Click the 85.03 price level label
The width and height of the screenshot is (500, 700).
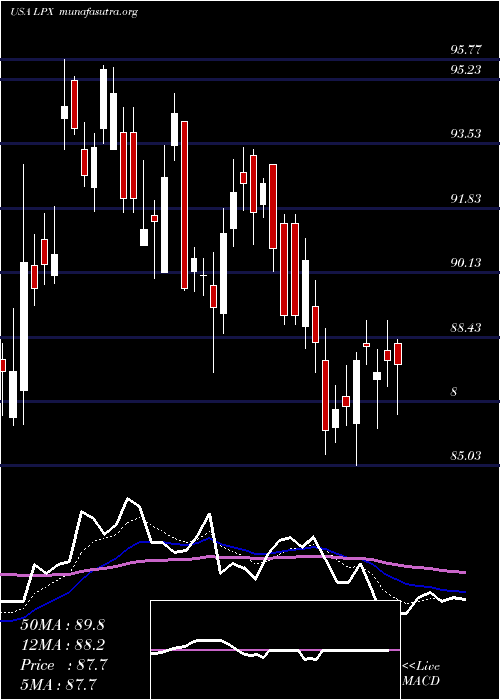pyautogui.click(x=466, y=456)
